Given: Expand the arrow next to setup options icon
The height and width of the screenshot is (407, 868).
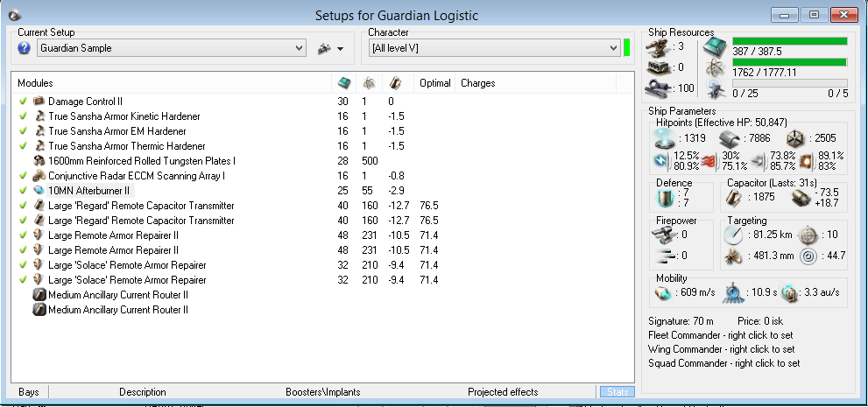Looking at the screenshot, I should (x=340, y=49).
